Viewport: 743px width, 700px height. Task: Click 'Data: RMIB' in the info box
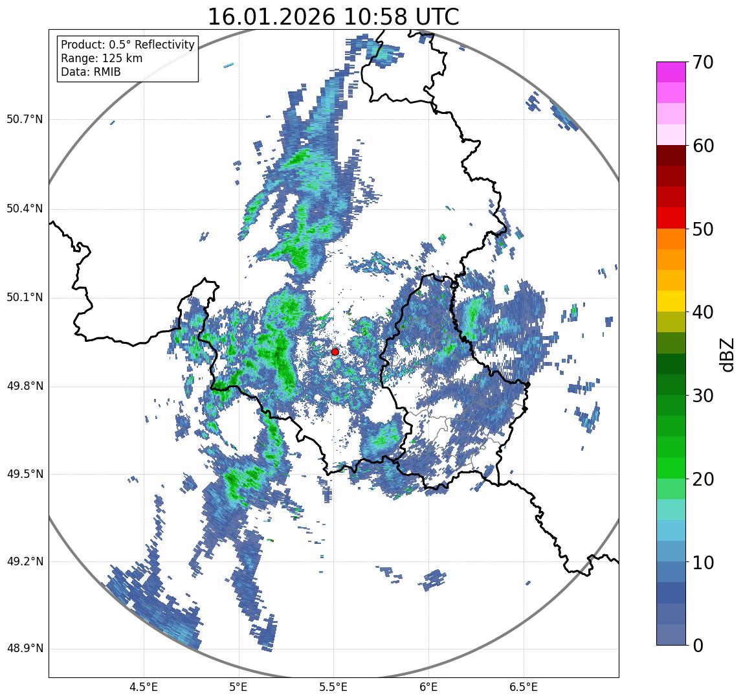pos(91,72)
